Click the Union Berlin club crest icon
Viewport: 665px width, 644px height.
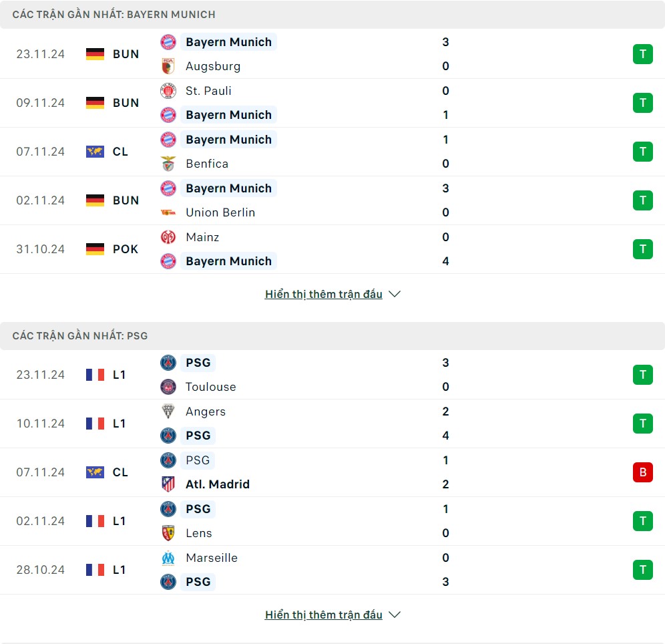click(168, 212)
